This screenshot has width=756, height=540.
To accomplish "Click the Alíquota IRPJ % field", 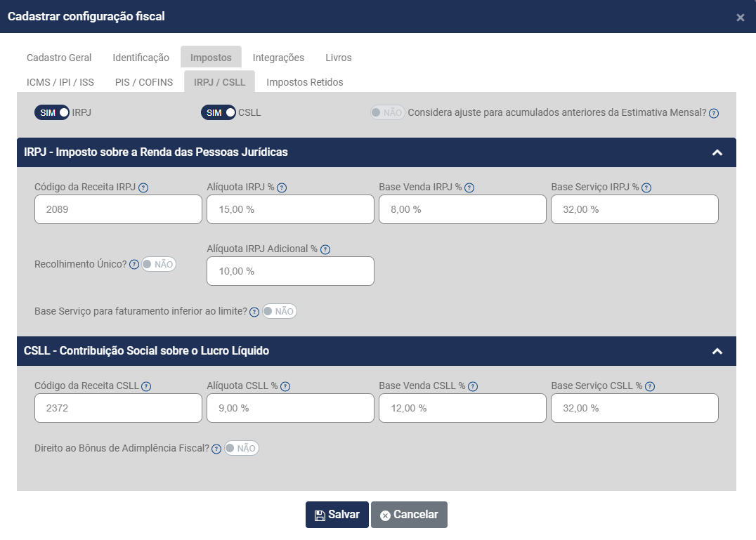I will 290,209.
